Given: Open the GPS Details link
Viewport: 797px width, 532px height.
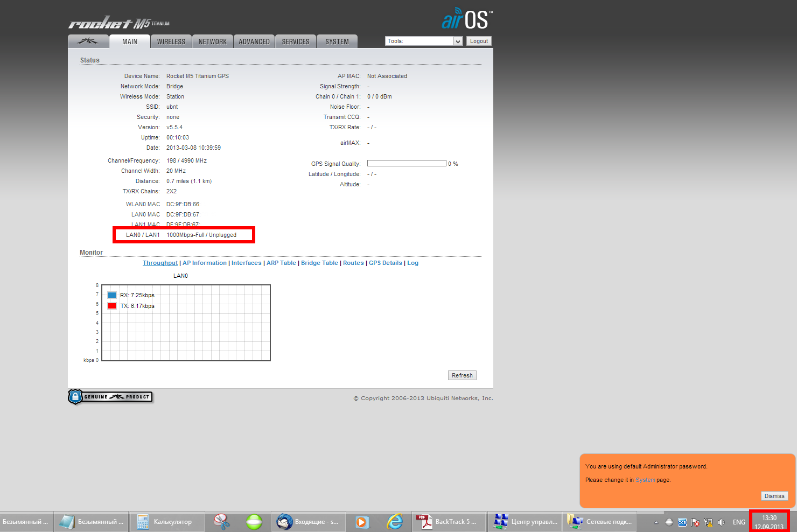Looking at the screenshot, I should [386, 263].
